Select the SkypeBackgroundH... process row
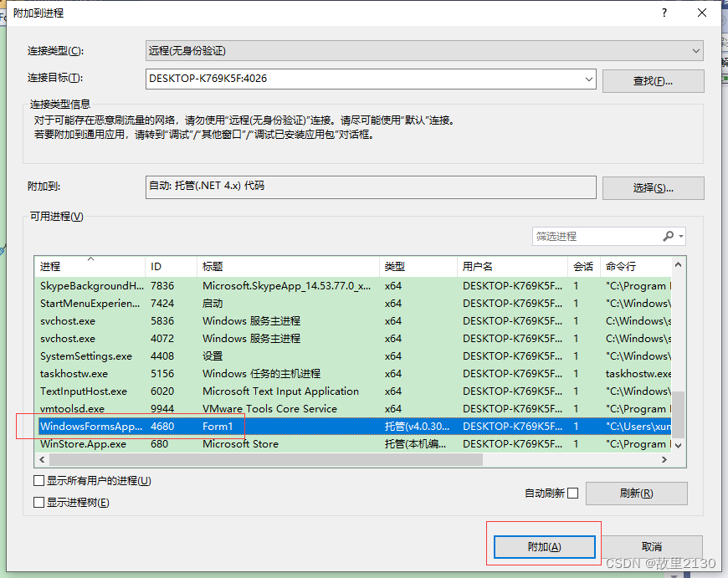728x578 pixels. (354, 286)
